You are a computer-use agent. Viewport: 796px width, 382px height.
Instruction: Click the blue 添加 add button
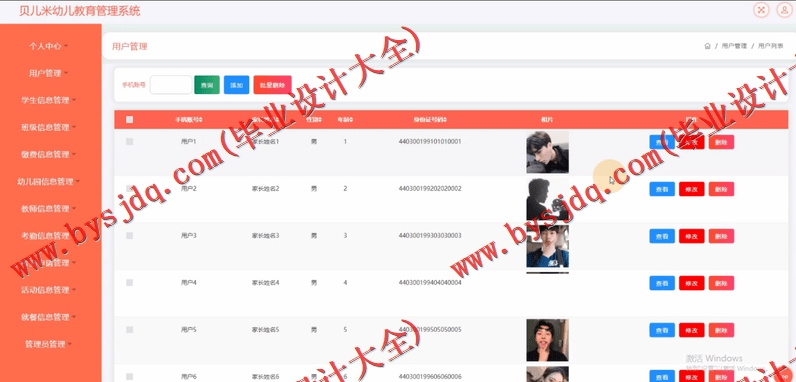tap(237, 85)
